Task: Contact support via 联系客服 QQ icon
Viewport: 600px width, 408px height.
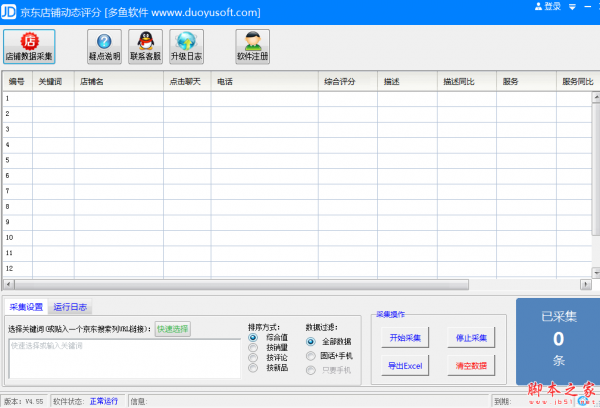Action: click(x=145, y=47)
